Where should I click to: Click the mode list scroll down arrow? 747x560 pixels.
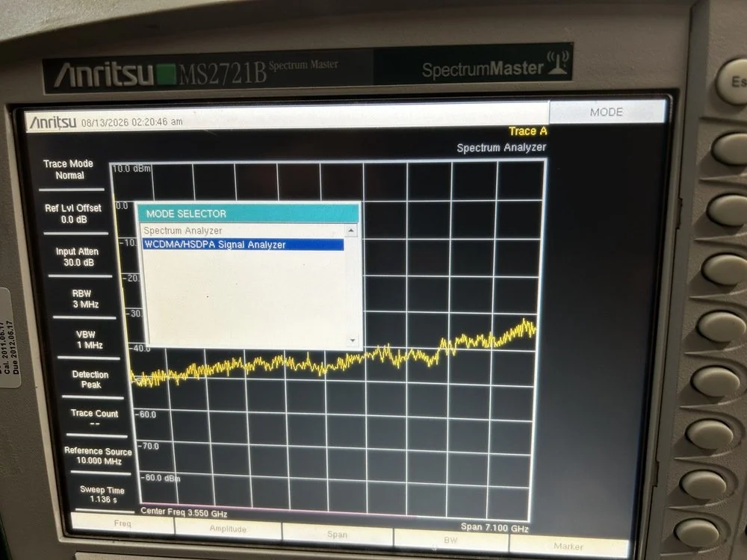click(353, 340)
